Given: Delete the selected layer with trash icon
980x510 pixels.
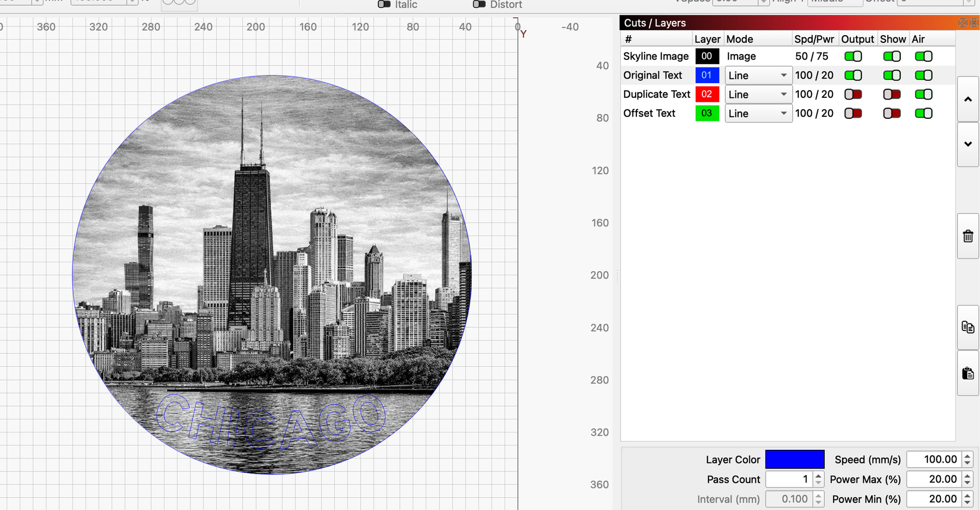Looking at the screenshot, I should pos(968,236).
